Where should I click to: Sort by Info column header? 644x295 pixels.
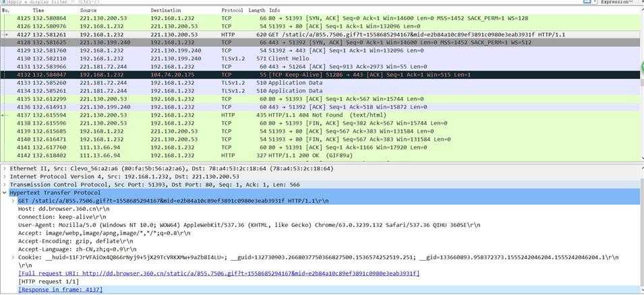[x=274, y=10]
